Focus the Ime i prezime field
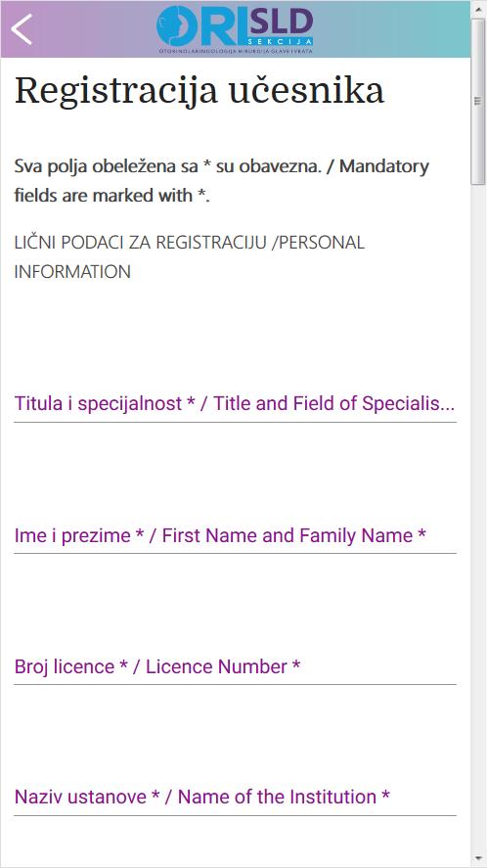This screenshot has height=868, width=487. [236, 536]
